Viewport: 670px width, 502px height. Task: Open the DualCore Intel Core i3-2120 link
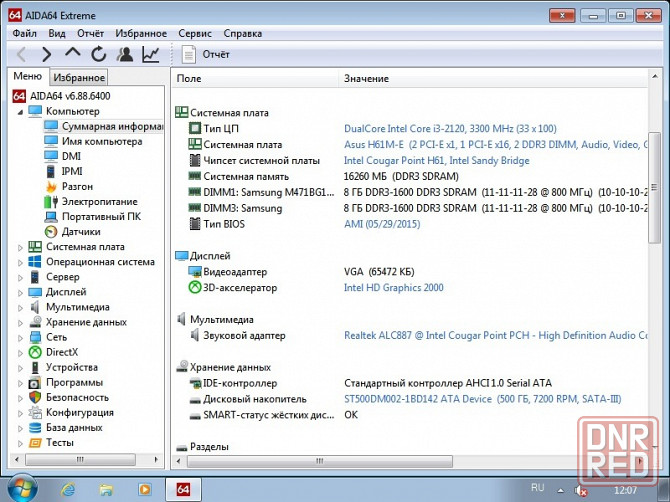point(450,129)
